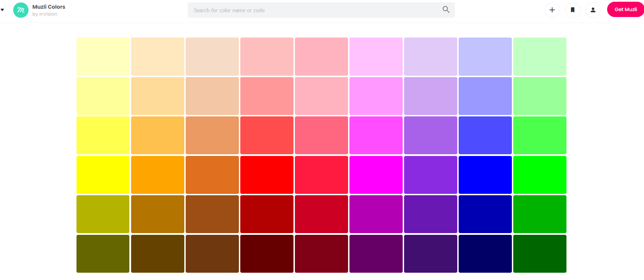Click the Get Muzli button
The height and width of the screenshot is (280, 644).
pyautogui.click(x=625, y=10)
